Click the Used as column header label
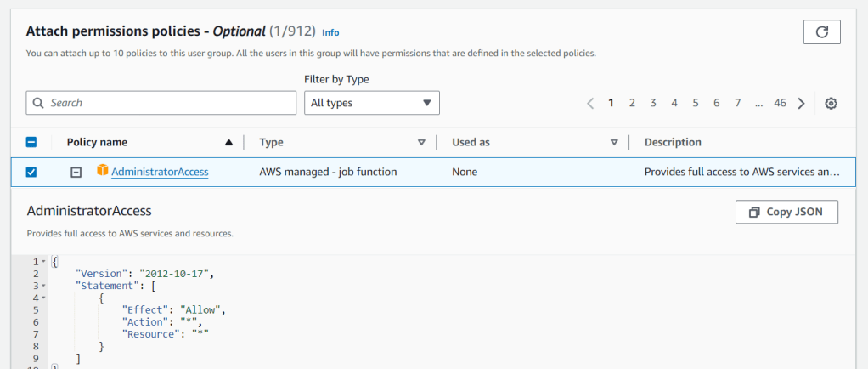This screenshot has height=369, width=868. (471, 142)
